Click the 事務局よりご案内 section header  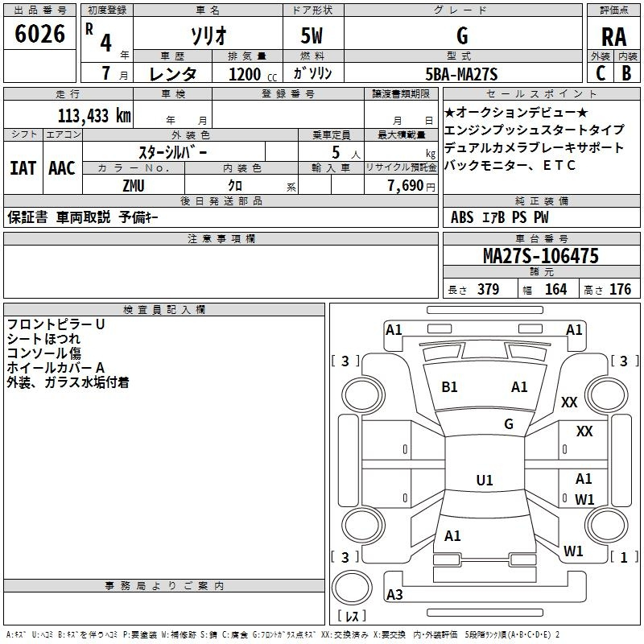[164, 586]
